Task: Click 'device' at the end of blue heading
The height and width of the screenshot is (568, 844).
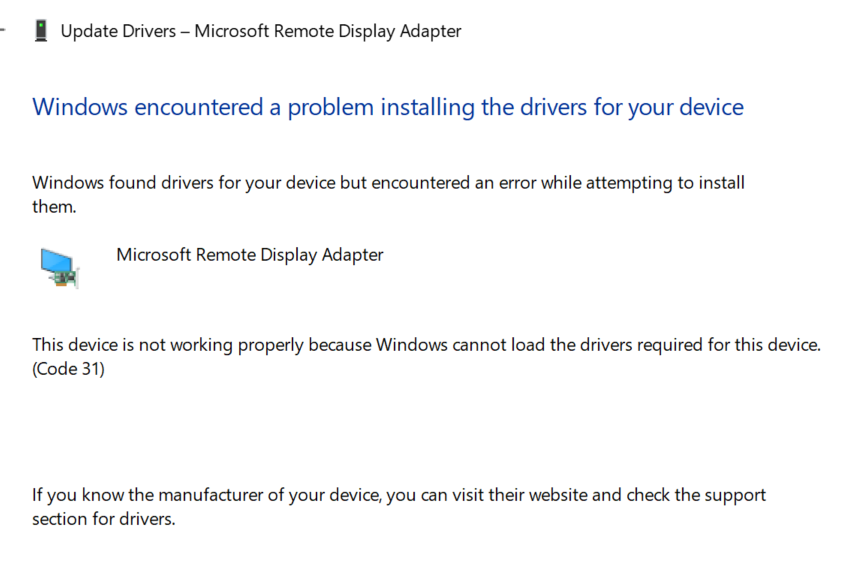Action: tap(711, 107)
